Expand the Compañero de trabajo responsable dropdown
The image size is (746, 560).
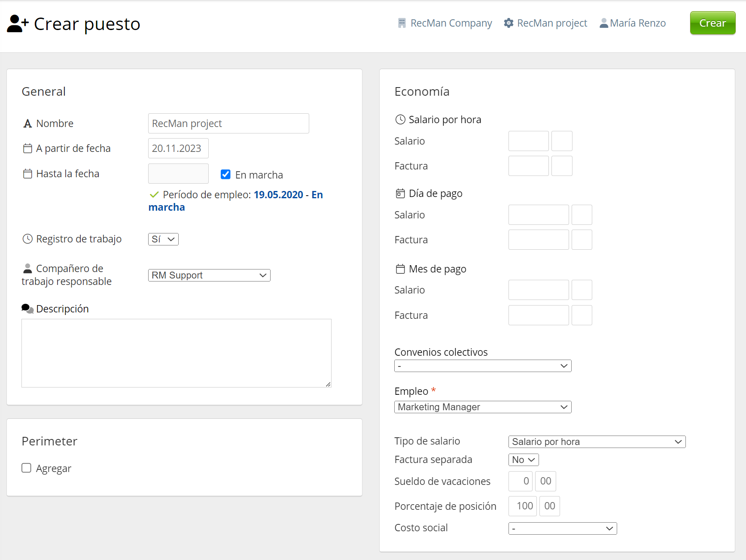click(209, 275)
